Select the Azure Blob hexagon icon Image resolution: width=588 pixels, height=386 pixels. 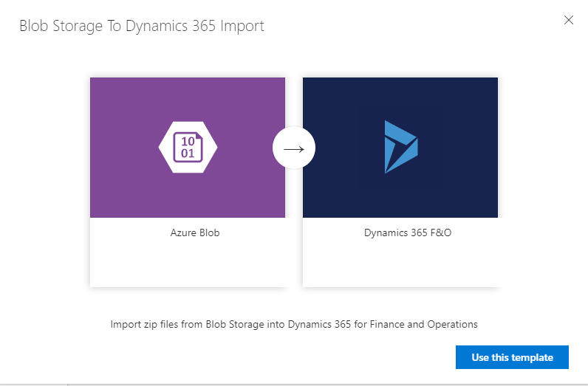tap(188, 148)
